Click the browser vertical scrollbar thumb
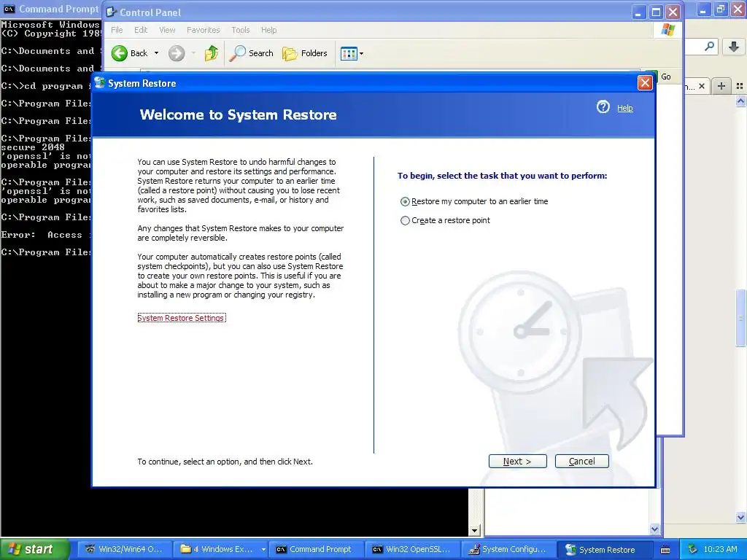747x560 pixels. [740, 318]
